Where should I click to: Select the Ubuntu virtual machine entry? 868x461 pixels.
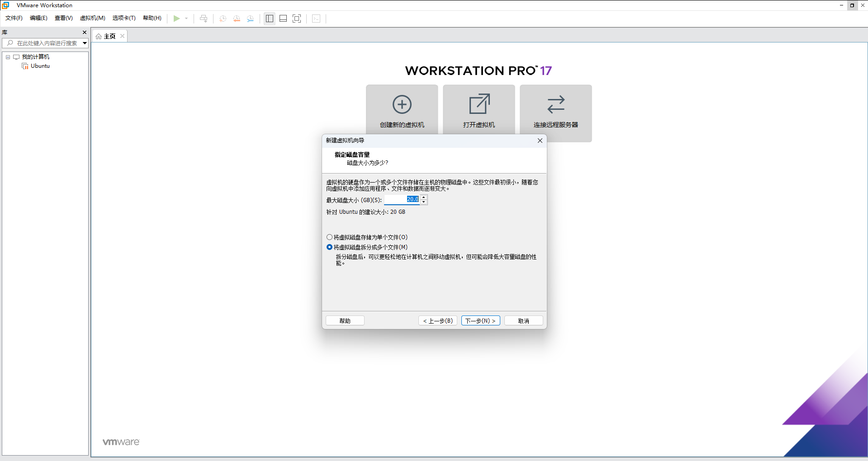pos(40,66)
